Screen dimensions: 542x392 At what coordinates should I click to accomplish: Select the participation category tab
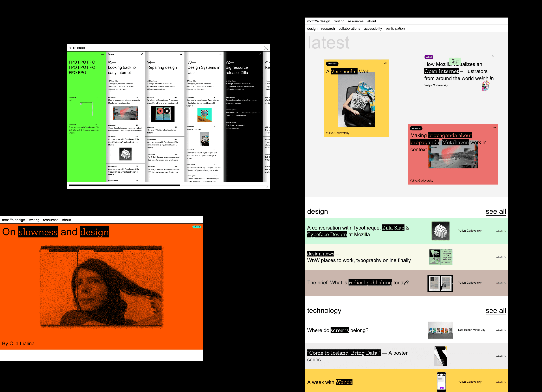pyautogui.click(x=395, y=28)
